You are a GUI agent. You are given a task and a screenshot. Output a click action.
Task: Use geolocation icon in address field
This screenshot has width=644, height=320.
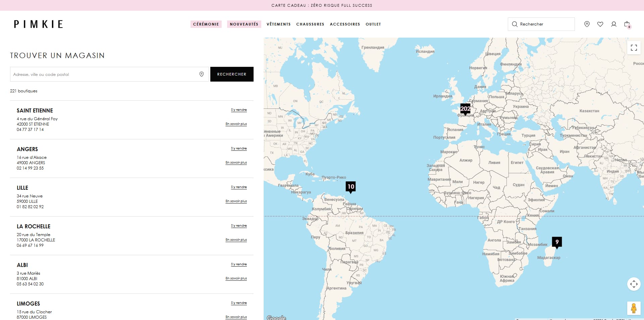pos(202,74)
